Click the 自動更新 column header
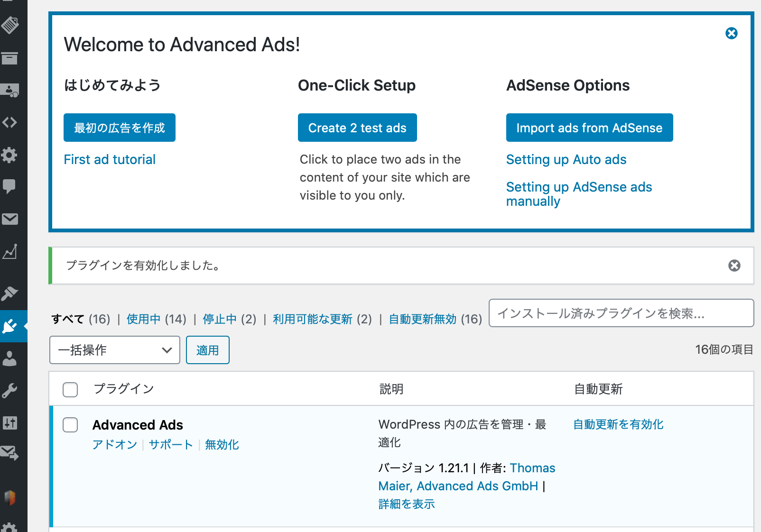Image resolution: width=761 pixels, height=532 pixels. click(598, 389)
